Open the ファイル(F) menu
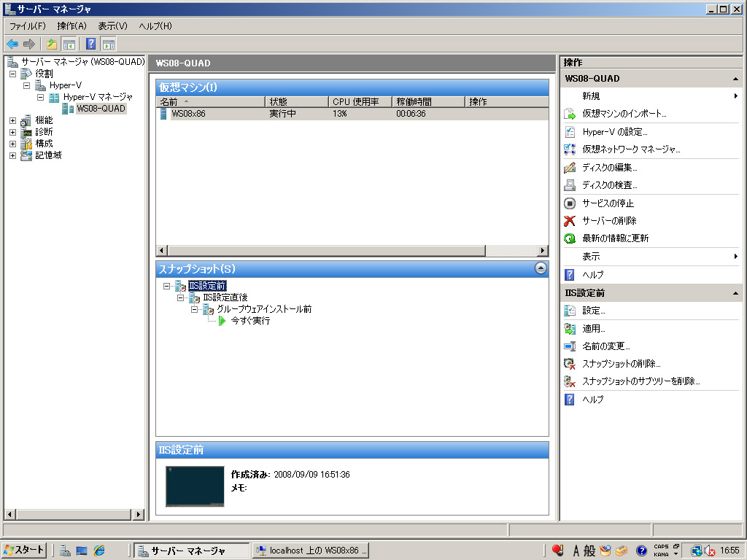This screenshot has width=747, height=560. pyautogui.click(x=28, y=26)
